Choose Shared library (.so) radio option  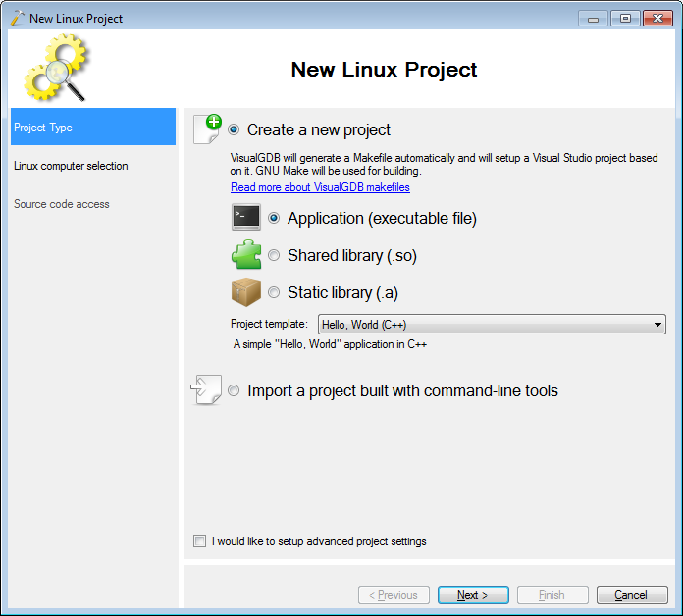pyautogui.click(x=274, y=255)
